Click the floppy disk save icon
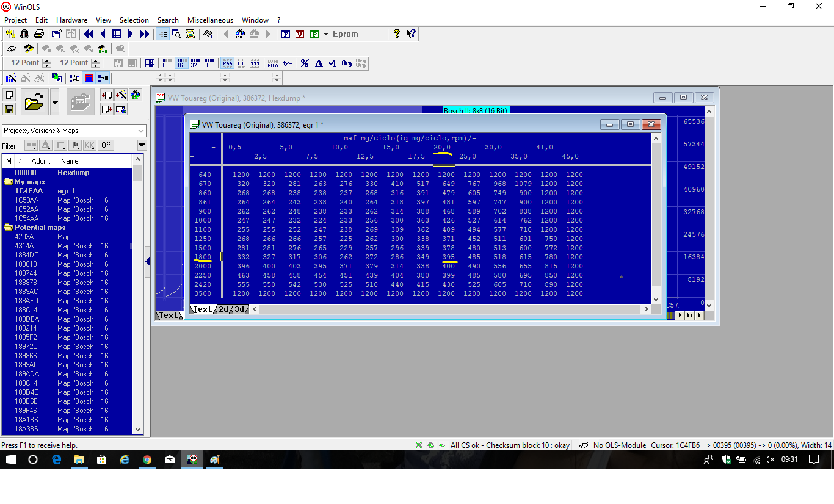Image resolution: width=834 pixels, height=504 pixels. click(x=9, y=109)
